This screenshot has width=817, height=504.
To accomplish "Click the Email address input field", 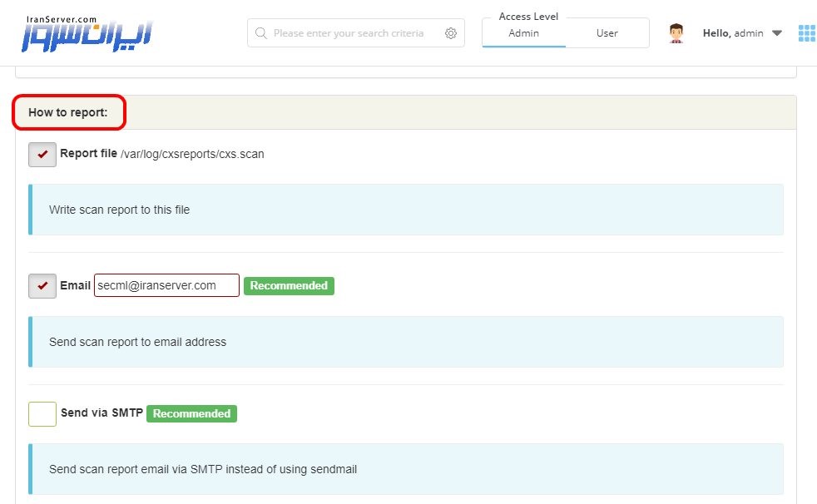I will pos(166,285).
